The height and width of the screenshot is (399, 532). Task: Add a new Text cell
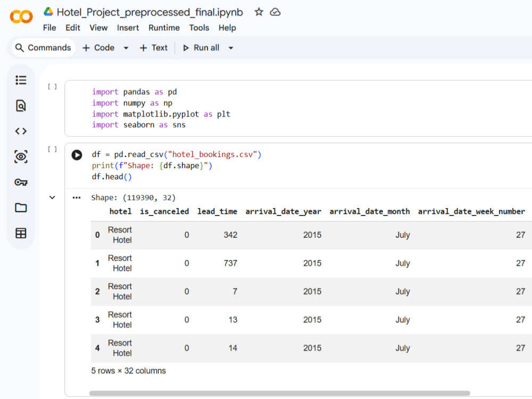pyautogui.click(x=154, y=48)
